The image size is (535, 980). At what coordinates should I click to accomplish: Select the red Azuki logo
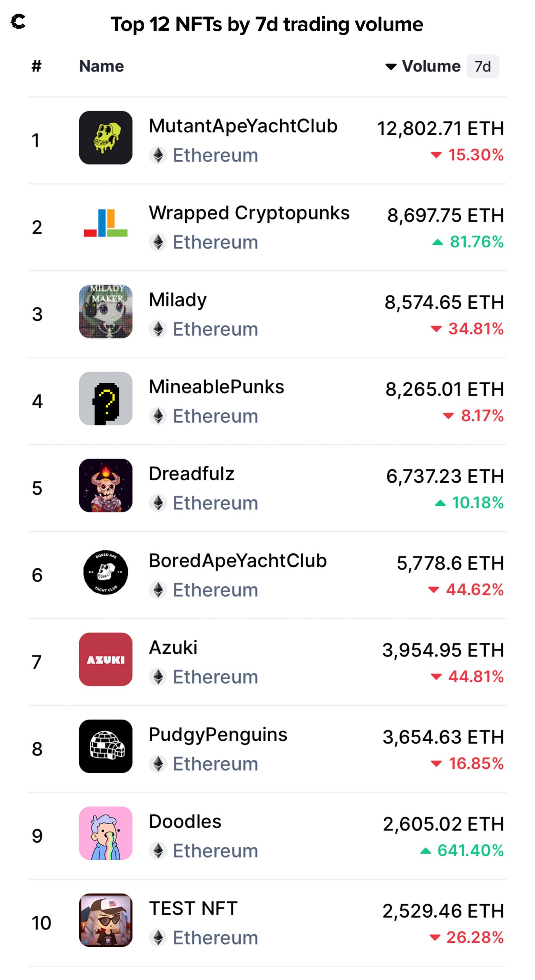[106, 659]
